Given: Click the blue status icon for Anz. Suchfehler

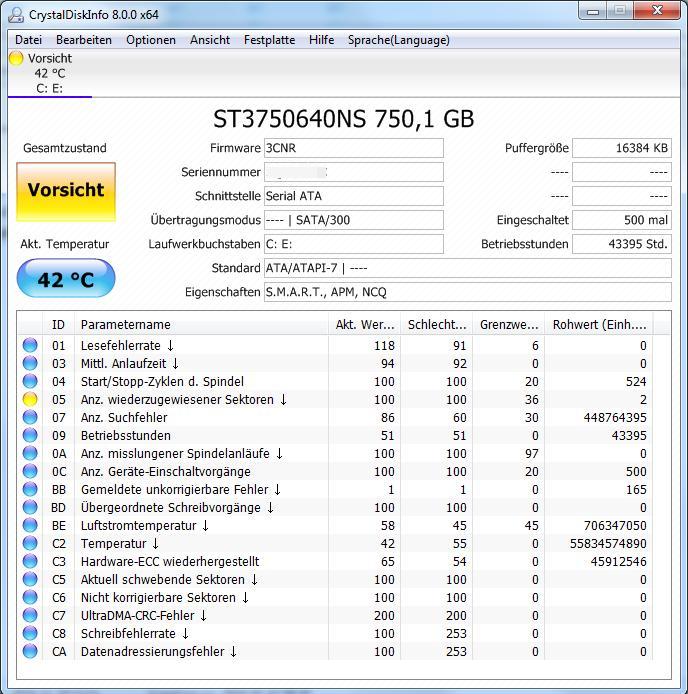Looking at the screenshot, I should (30, 417).
